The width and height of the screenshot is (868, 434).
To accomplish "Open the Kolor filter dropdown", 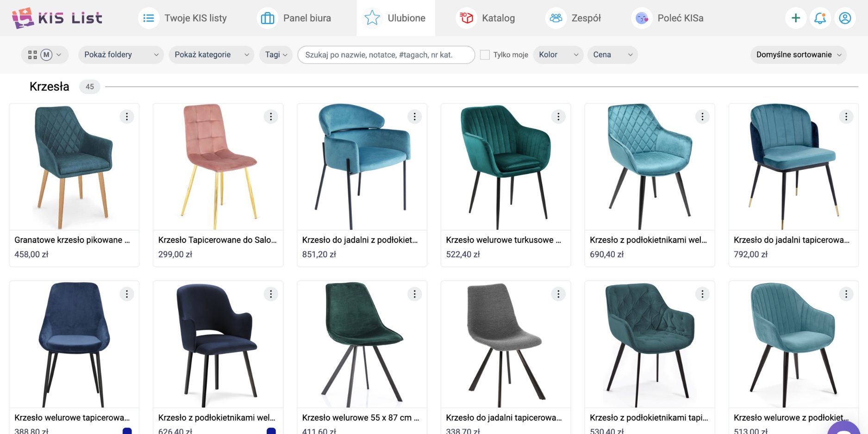I will pyautogui.click(x=558, y=55).
